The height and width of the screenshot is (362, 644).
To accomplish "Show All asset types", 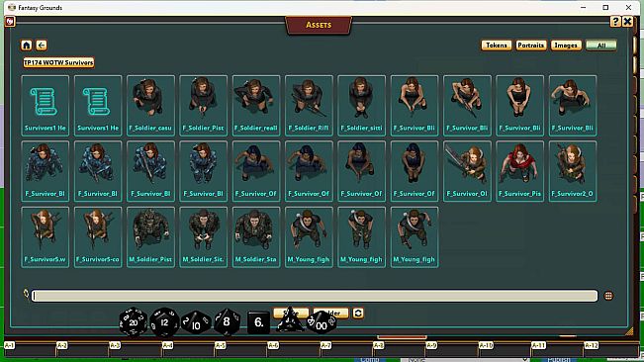I will click(601, 45).
